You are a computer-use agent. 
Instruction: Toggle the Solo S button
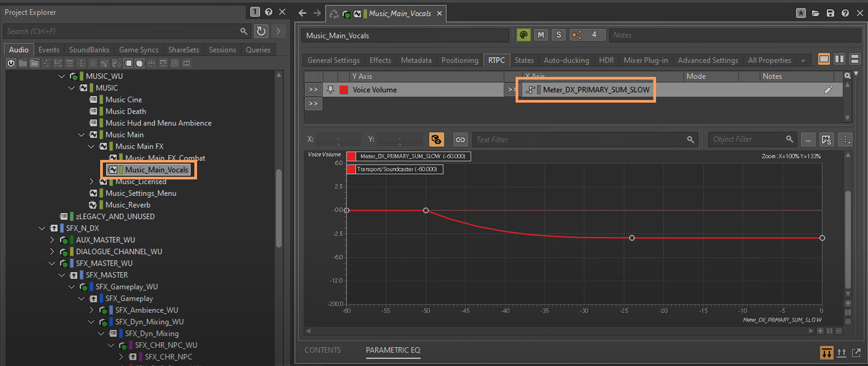click(558, 35)
